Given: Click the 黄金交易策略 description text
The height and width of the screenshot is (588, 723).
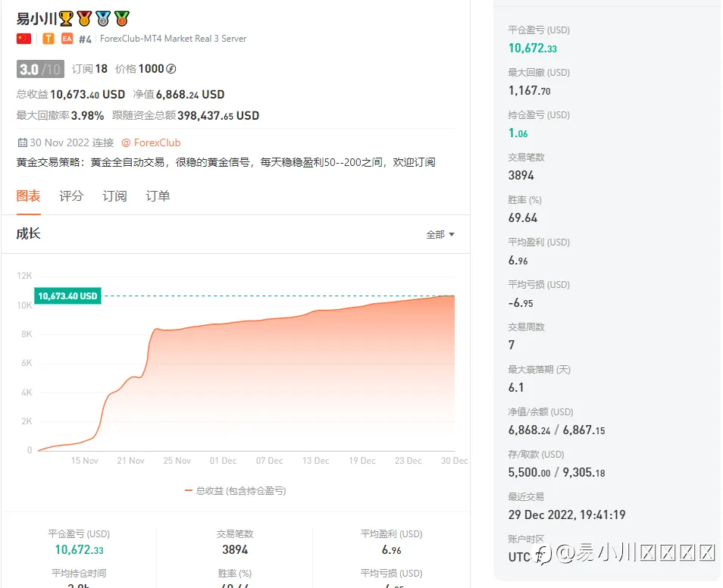Looking at the screenshot, I should tap(226, 162).
